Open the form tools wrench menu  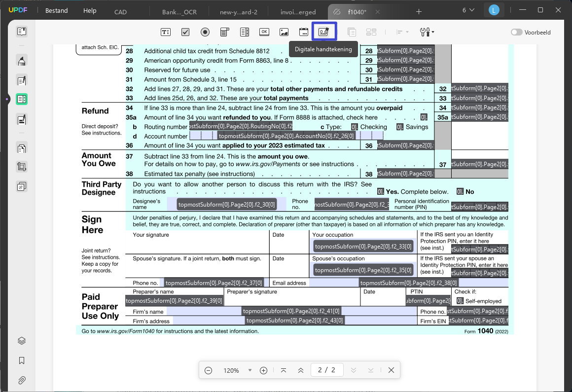coord(427,32)
